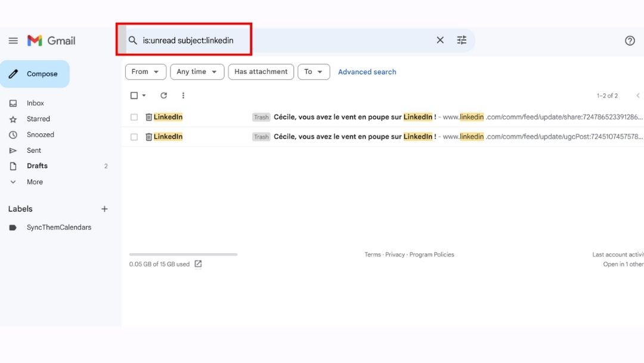Click the Drafts document icon
644x363 pixels.
click(13, 166)
